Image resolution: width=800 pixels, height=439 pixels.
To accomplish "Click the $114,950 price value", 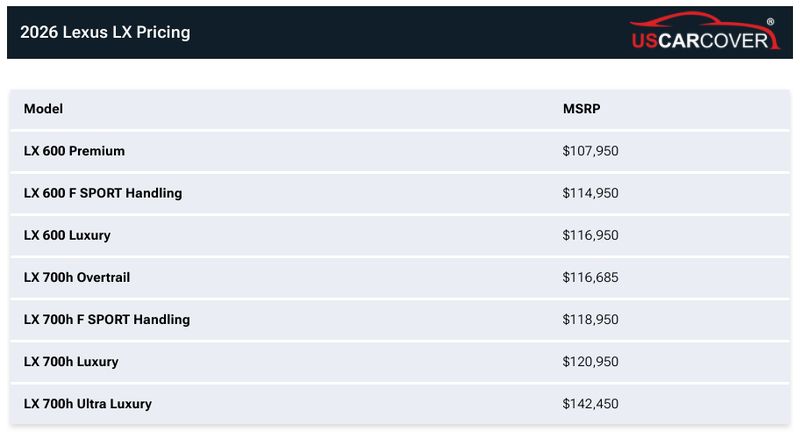I will tap(591, 193).
